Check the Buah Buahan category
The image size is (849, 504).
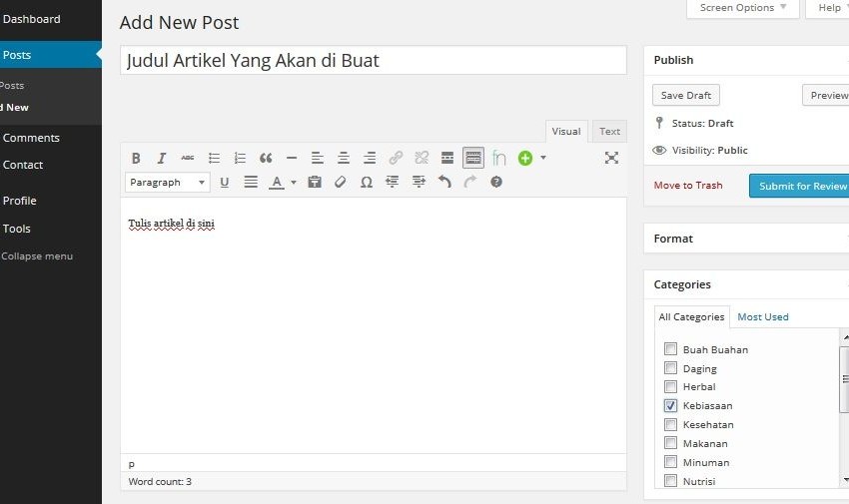[671, 349]
